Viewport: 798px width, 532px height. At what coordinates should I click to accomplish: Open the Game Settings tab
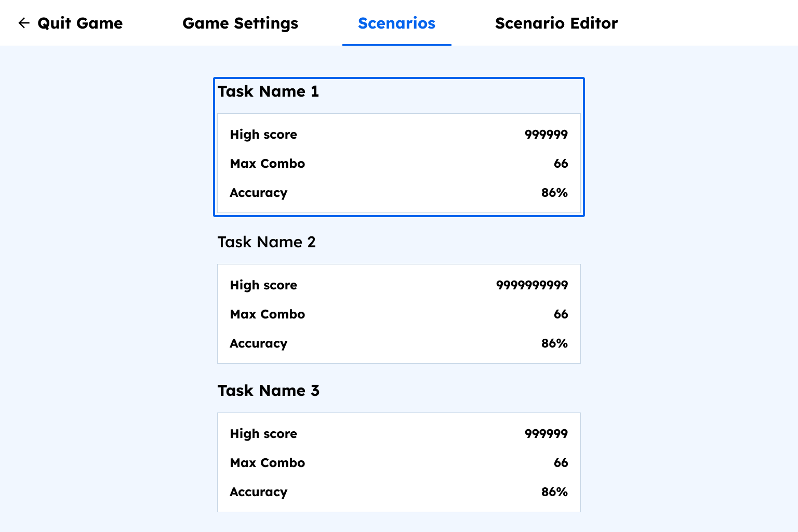(241, 23)
